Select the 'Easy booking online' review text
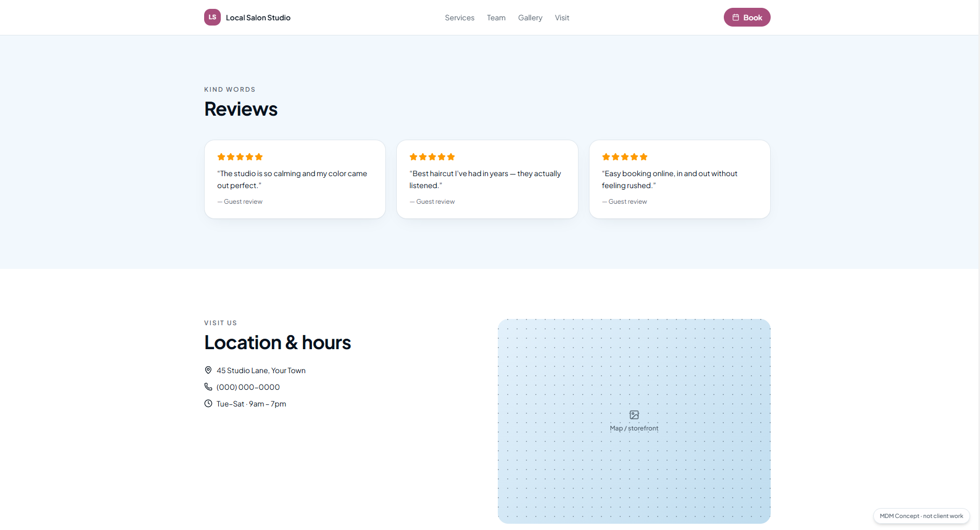 click(670, 179)
